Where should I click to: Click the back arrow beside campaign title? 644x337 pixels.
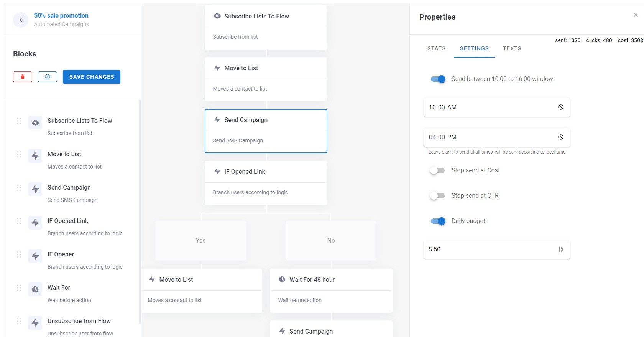tap(21, 20)
